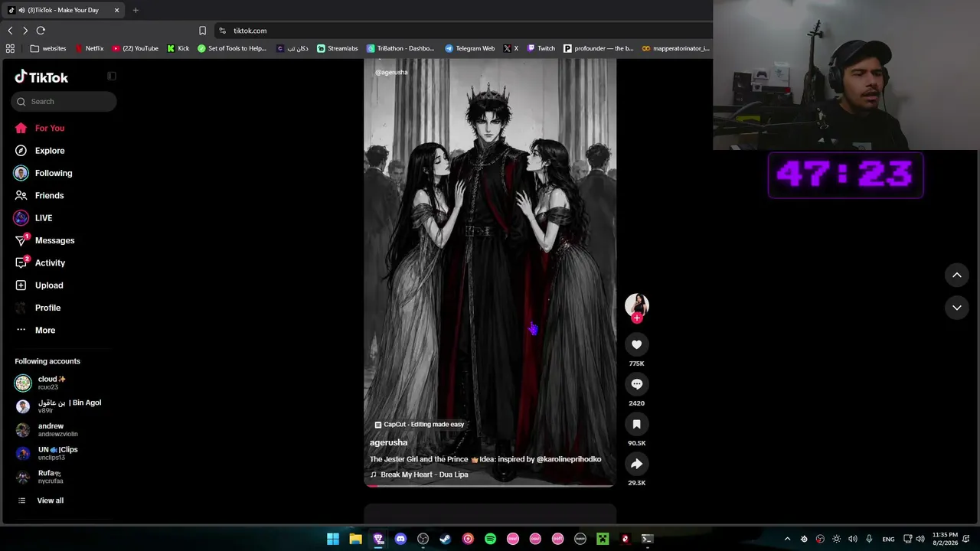Image resolution: width=980 pixels, height=551 pixels.
Task: Open the X bookmark
Action: (511, 48)
